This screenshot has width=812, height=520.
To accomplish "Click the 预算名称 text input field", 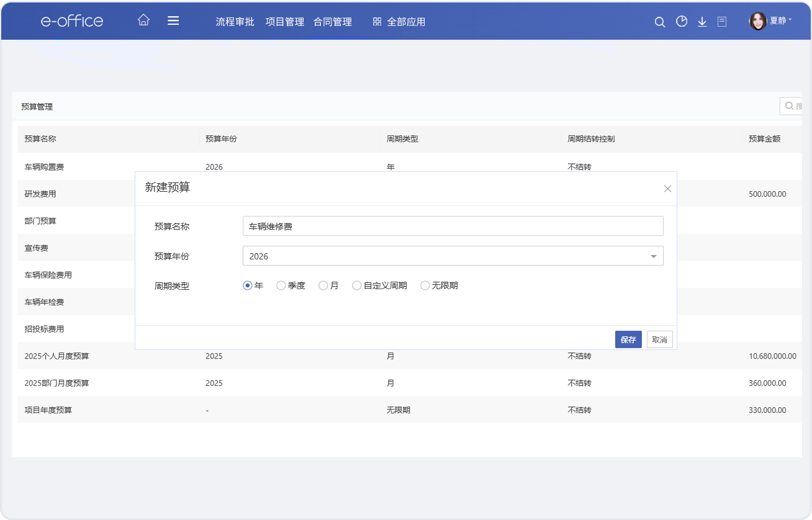I will coord(453,226).
